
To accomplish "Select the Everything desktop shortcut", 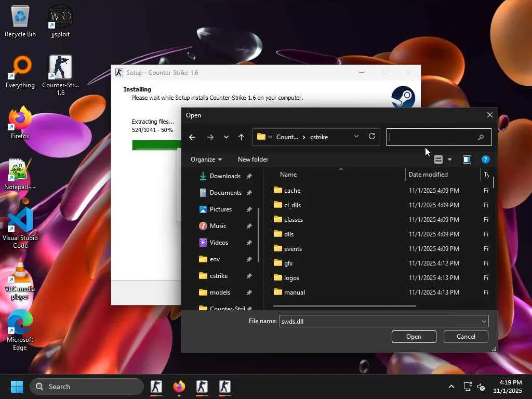I will coord(20,72).
